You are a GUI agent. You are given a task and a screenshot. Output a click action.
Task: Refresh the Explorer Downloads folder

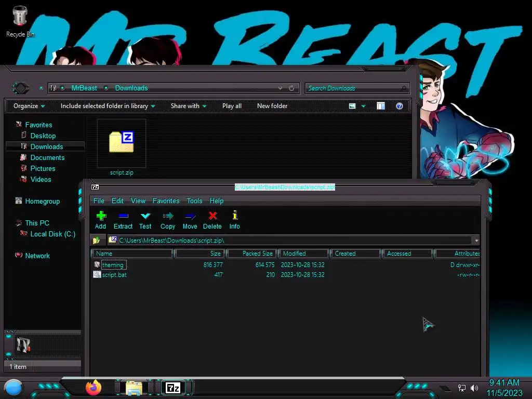291,88
